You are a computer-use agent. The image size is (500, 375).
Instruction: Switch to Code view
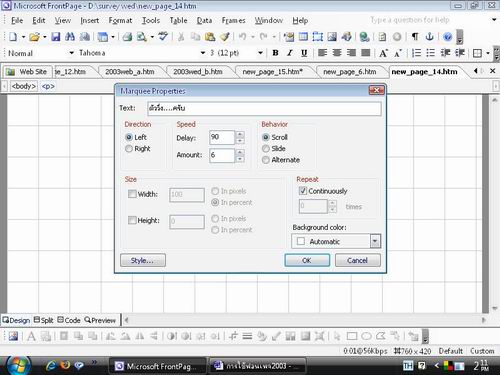coord(69,320)
